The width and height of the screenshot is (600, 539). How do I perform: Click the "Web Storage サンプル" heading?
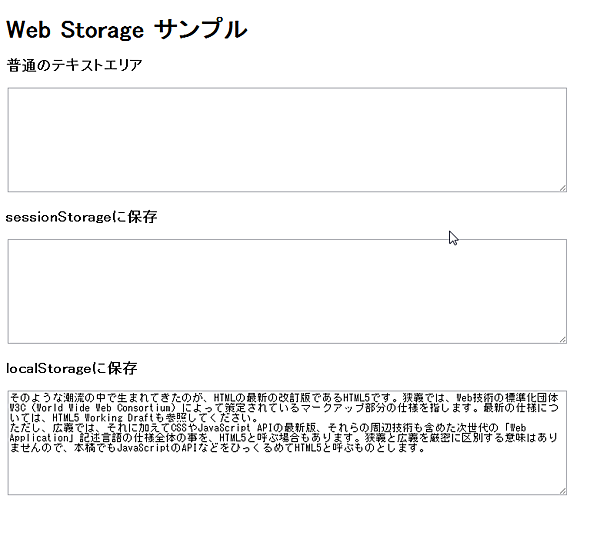[x=126, y=30]
